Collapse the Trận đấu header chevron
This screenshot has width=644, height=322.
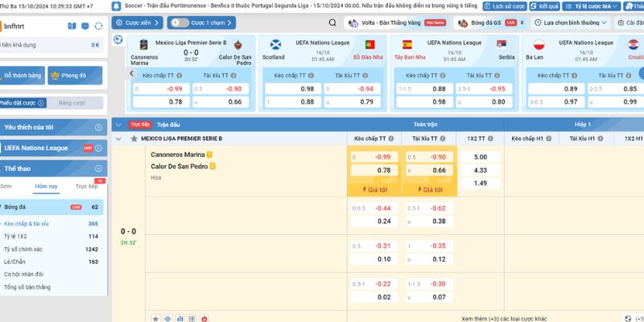tap(118, 125)
